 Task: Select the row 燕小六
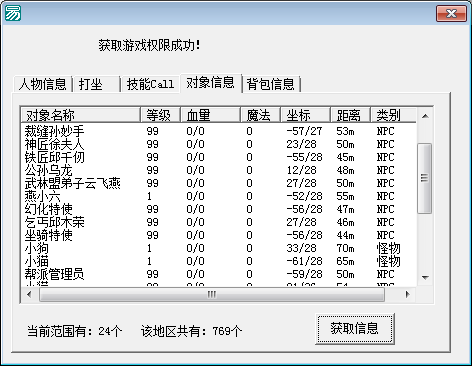tap(219, 196)
